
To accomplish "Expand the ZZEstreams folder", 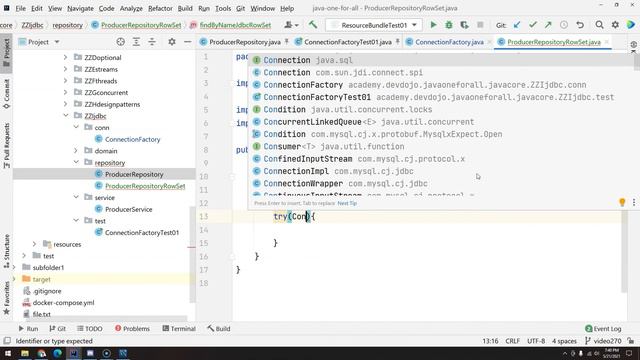I will (x=65, y=69).
